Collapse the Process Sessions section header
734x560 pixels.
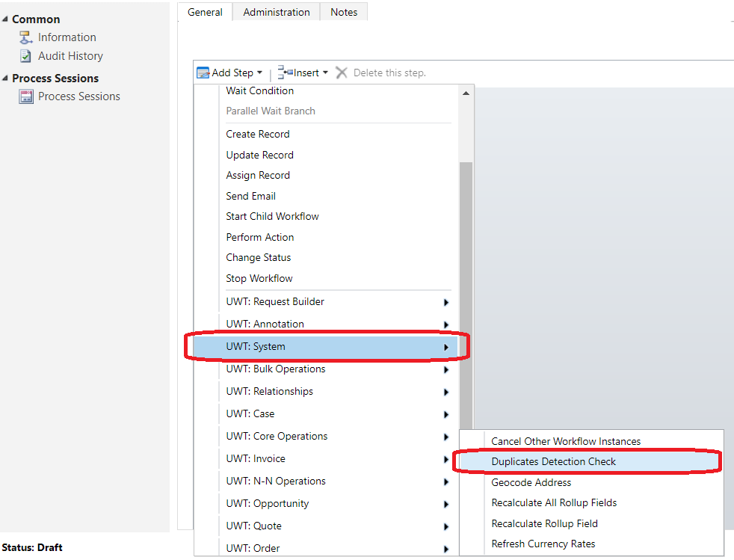[6, 79]
